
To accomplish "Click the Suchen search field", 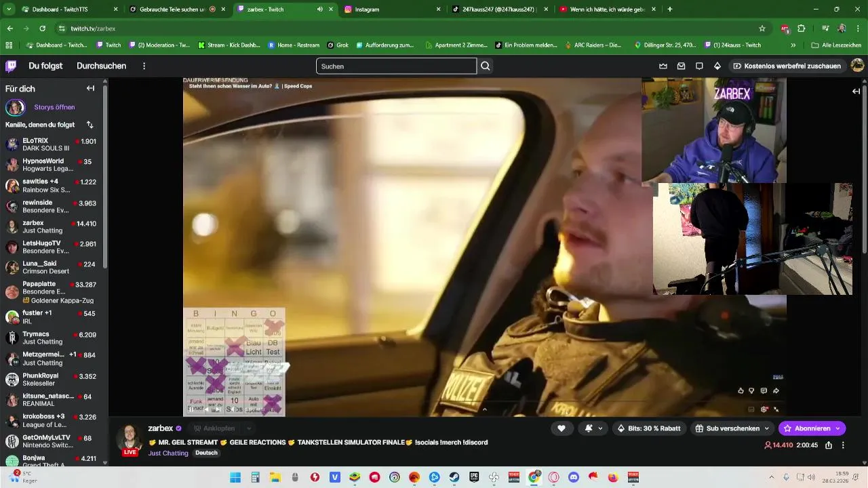I will tap(397, 66).
